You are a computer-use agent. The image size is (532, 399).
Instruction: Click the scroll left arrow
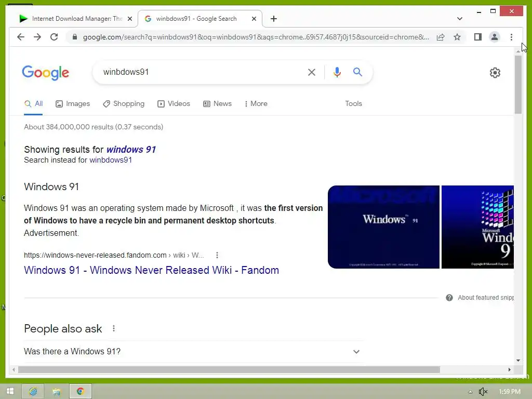click(14, 369)
